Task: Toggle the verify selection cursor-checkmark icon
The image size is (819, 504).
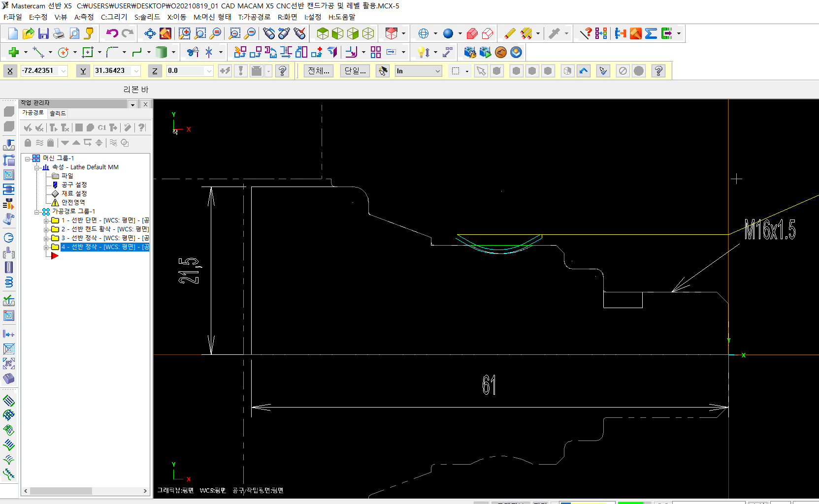Action: coord(603,71)
